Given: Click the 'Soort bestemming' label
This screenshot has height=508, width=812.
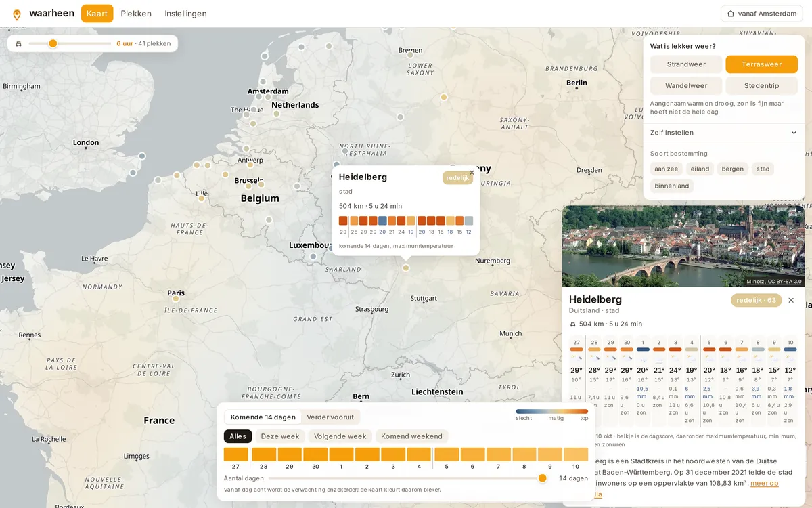Looking at the screenshot, I should pyautogui.click(x=679, y=154).
